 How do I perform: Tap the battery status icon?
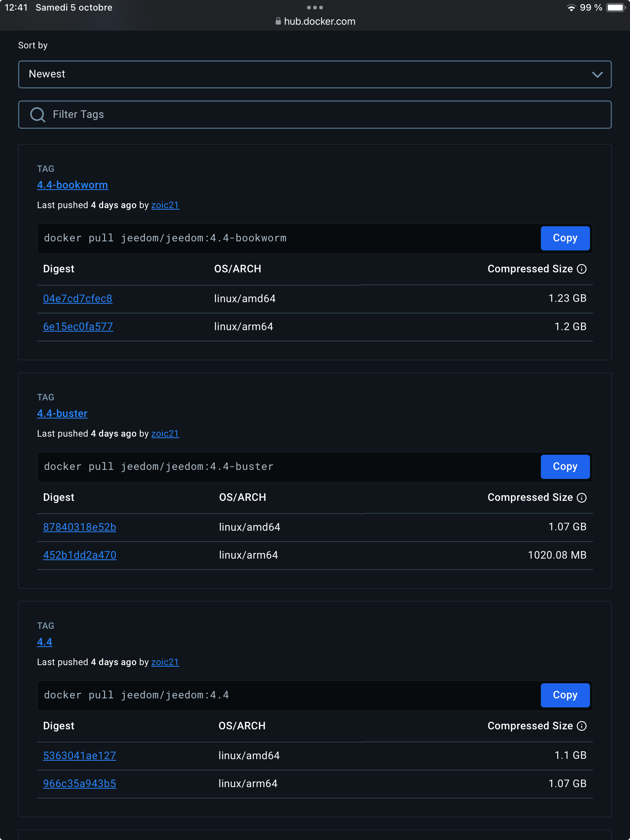[x=616, y=8]
